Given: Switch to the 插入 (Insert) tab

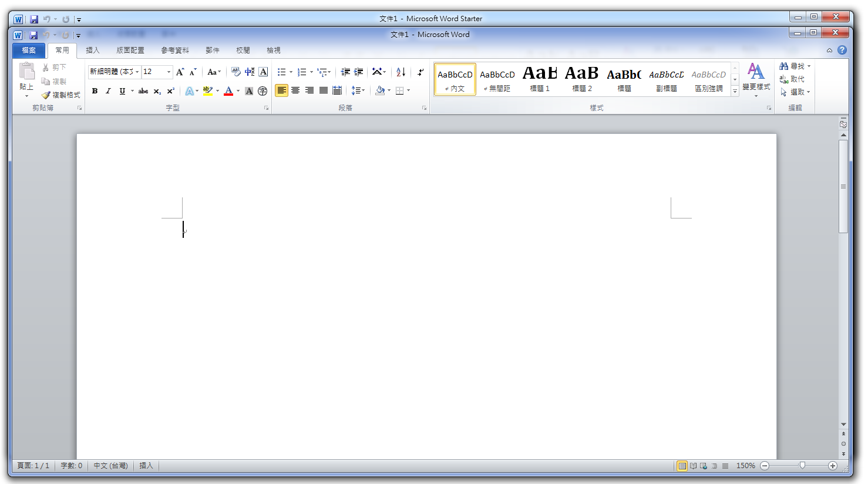Looking at the screenshot, I should click(x=93, y=51).
